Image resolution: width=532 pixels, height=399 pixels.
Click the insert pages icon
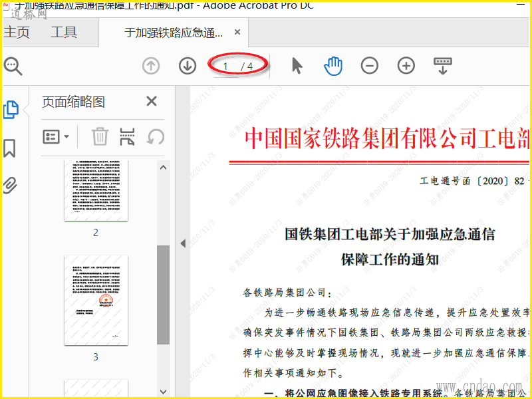pyautogui.click(x=127, y=136)
